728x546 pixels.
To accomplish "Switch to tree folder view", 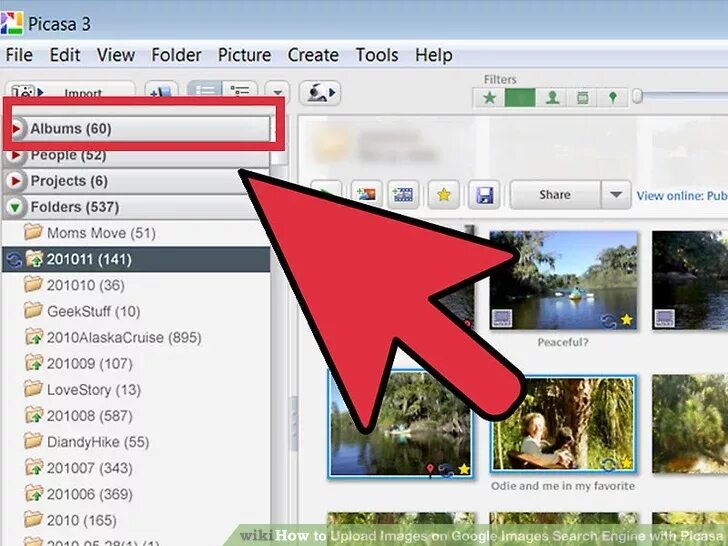I will 240,89.
